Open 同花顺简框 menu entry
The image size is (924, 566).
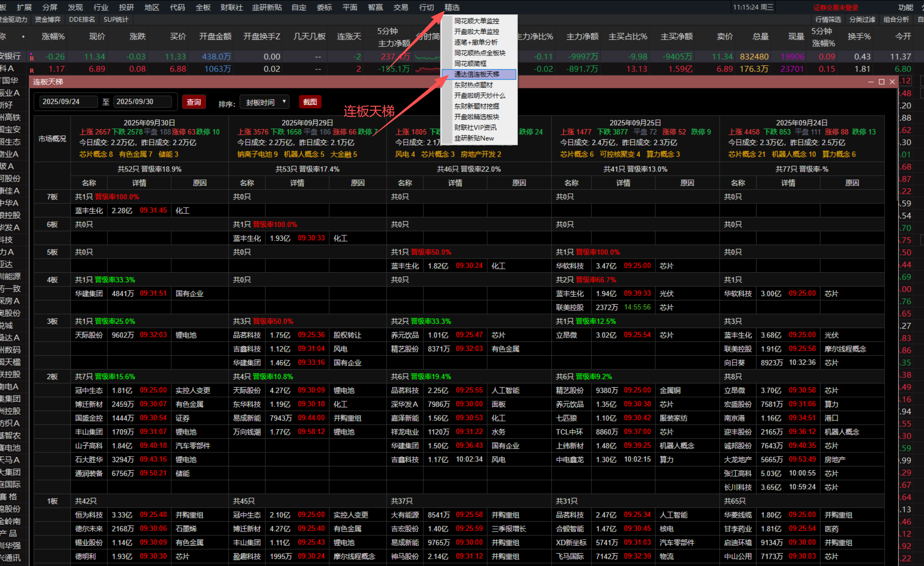click(x=470, y=64)
